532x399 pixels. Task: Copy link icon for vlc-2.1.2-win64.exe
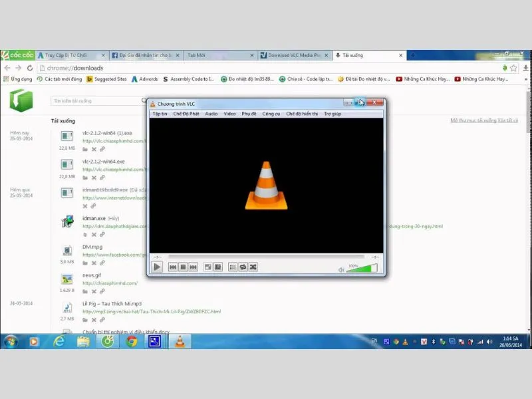[x=102, y=178]
